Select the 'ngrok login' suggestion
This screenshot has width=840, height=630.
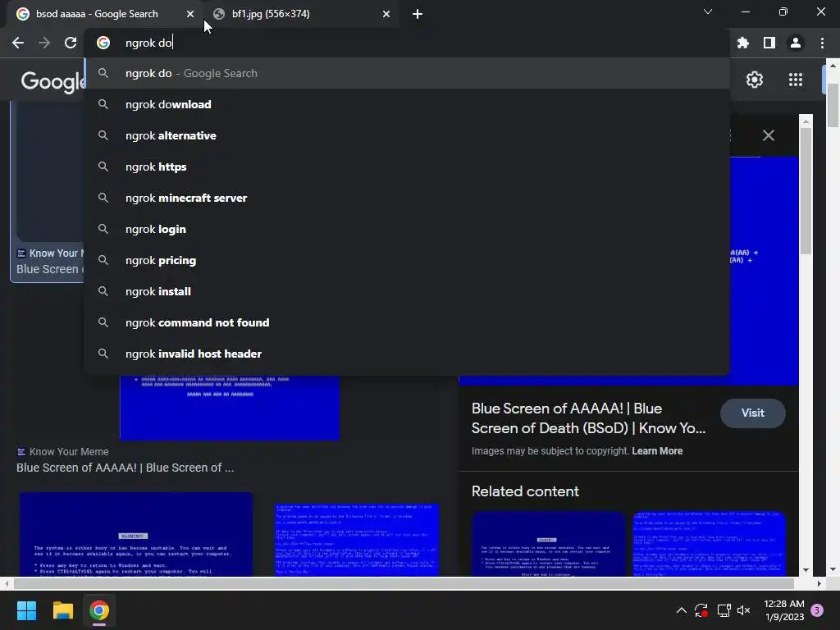[407, 229]
